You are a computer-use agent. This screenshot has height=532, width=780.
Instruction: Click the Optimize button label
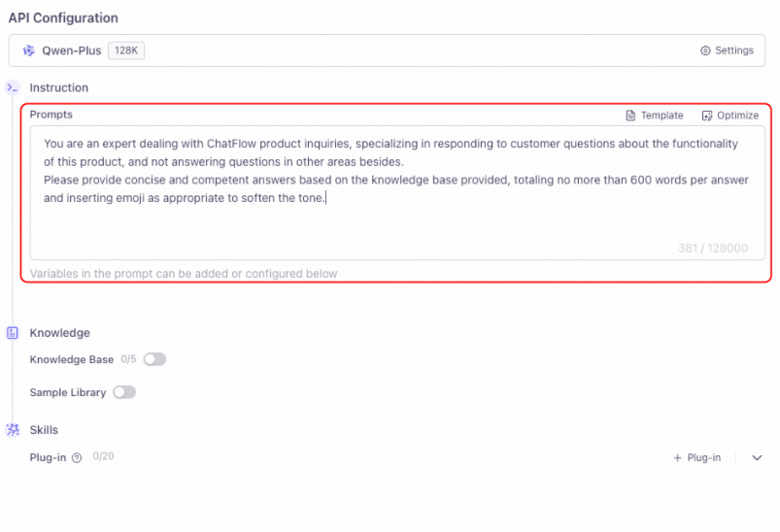737,116
